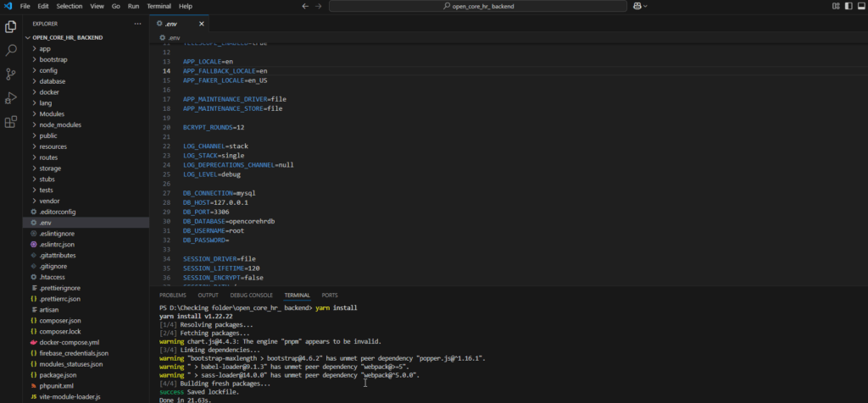Open firebase_credentials.json file

pyautogui.click(x=86, y=353)
